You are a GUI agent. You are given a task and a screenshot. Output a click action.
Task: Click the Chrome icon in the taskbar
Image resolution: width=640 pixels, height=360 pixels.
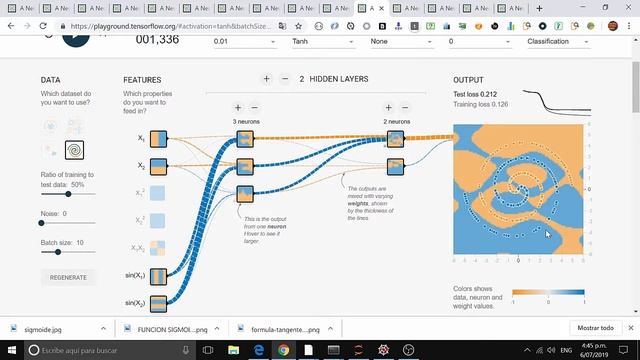click(284, 350)
